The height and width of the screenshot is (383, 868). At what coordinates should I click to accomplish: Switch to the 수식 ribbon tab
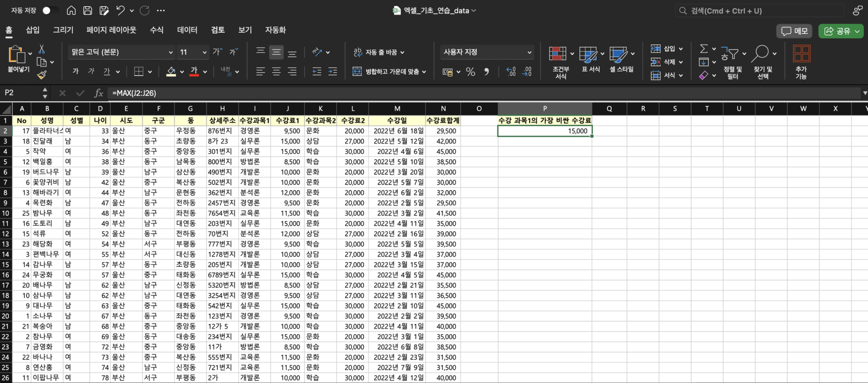157,30
